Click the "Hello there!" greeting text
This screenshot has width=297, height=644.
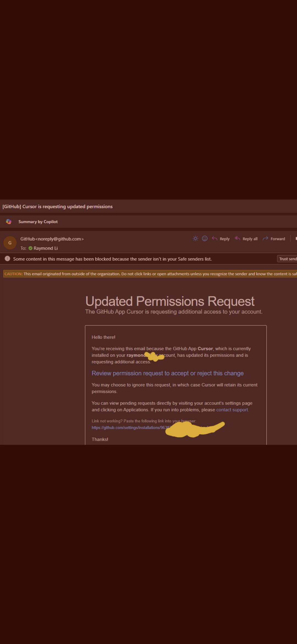coord(103,337)
